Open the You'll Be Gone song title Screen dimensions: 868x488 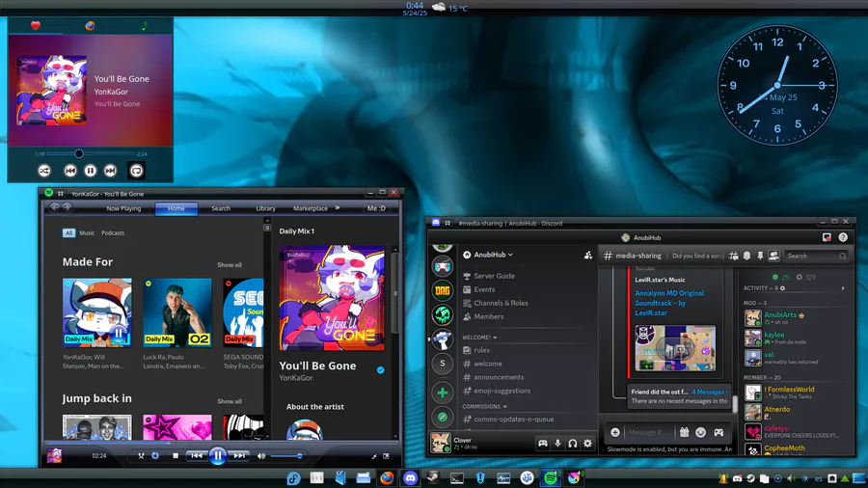pyautogui.click(x=317, y=366)
